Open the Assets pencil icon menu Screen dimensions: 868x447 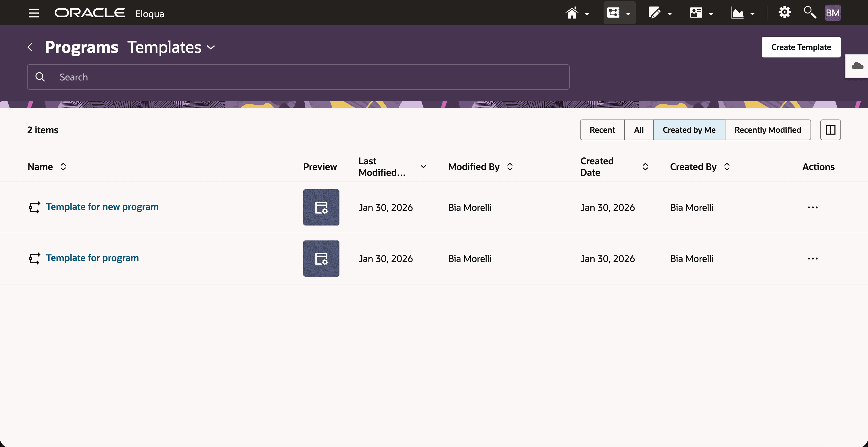654,13
